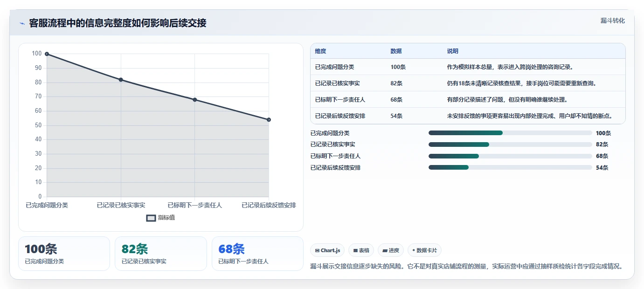Viewport: 644px width, 289px height.
Task: Click the chart data point at value 68
Action: click(195, 100)
